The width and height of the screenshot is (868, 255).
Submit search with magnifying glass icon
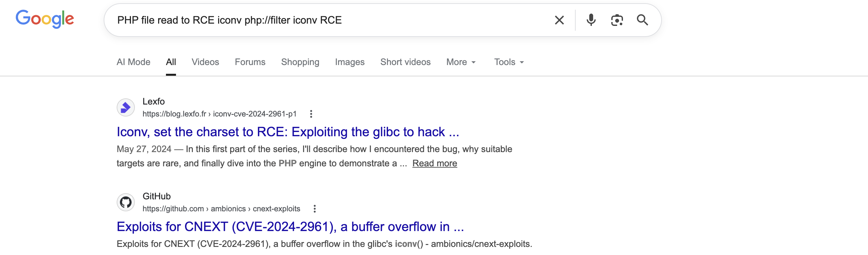(x=642, y=20)
